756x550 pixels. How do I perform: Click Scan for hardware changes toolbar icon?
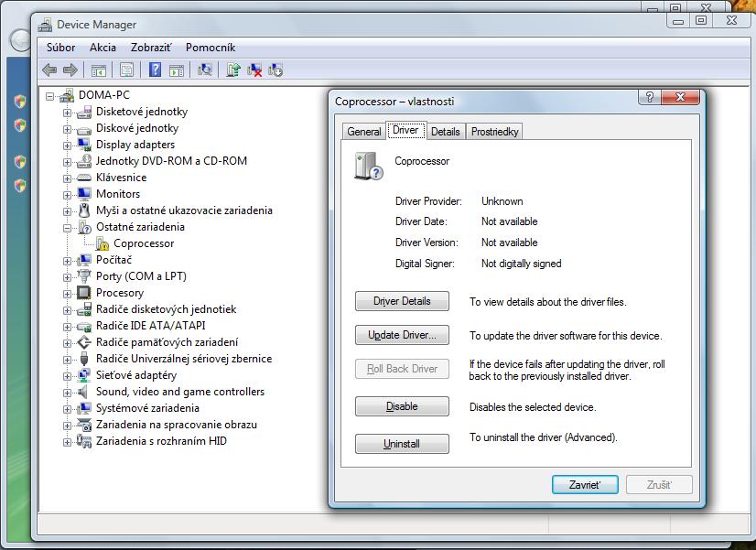pyautogui.click(x=205, y=70)
